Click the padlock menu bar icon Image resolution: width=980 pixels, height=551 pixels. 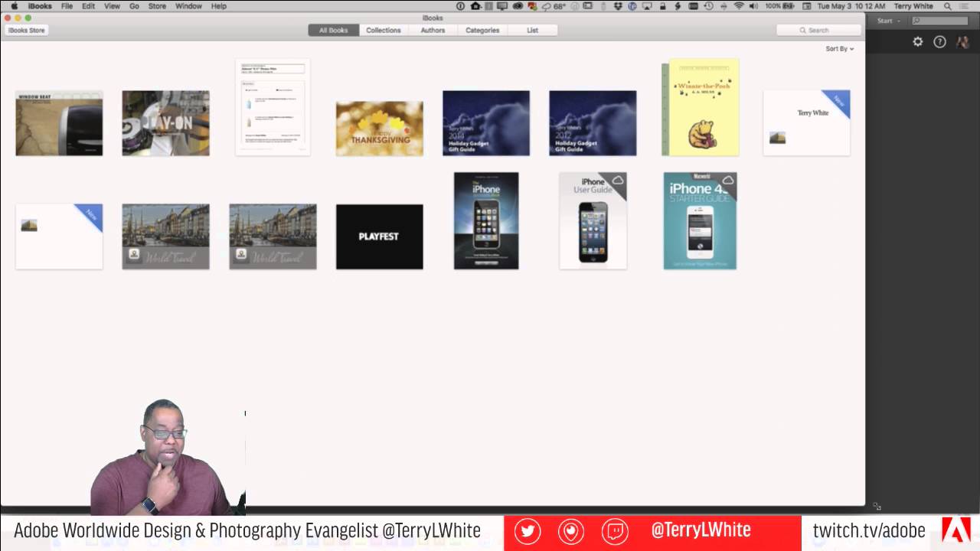662,6
